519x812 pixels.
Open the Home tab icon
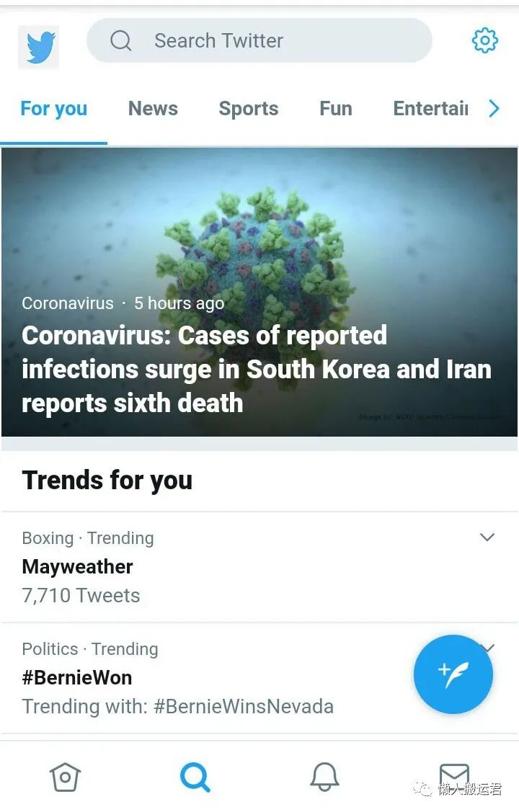pyautogui.click(x=65, y=777)
